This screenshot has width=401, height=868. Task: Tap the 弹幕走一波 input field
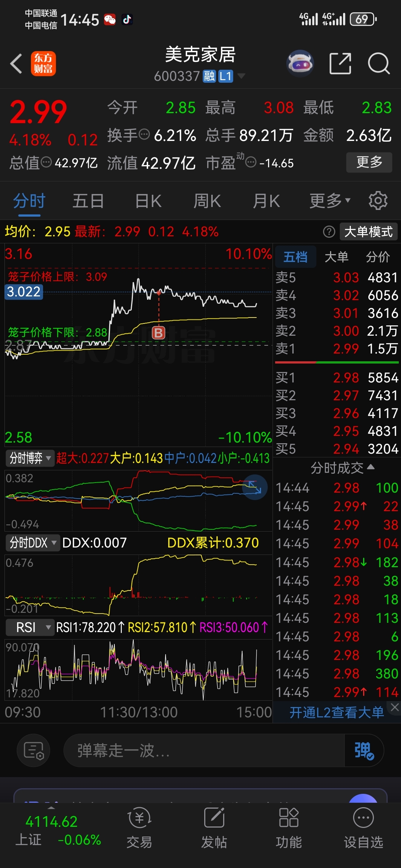tap(204, 750)
